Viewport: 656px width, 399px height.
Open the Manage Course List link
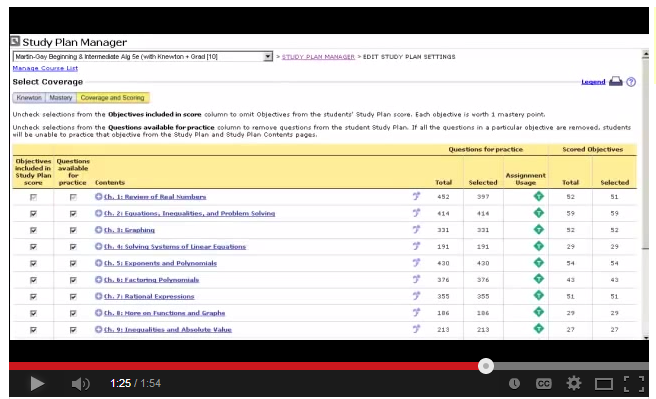[45, 68]
